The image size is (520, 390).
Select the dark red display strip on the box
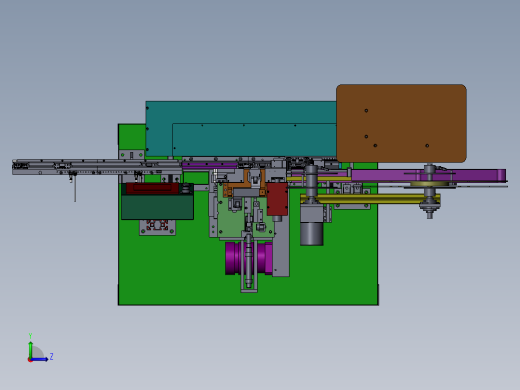[x=153, y=188]
